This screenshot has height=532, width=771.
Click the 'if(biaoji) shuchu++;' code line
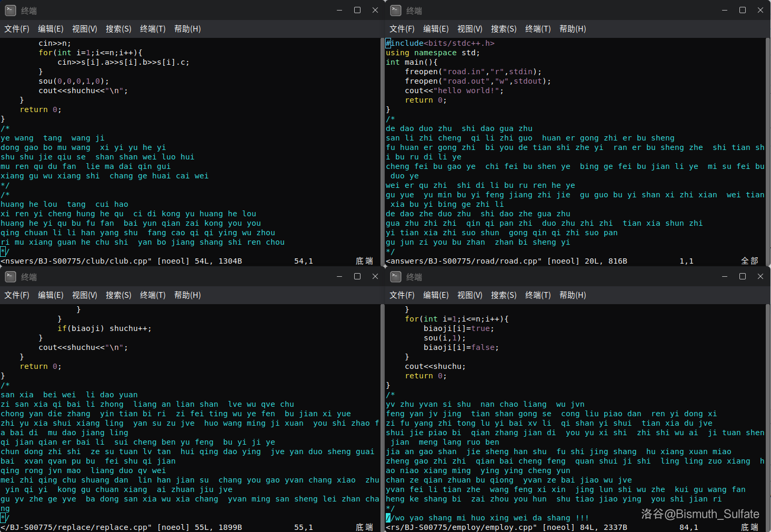pyautogui.click(x=104, y=328)
